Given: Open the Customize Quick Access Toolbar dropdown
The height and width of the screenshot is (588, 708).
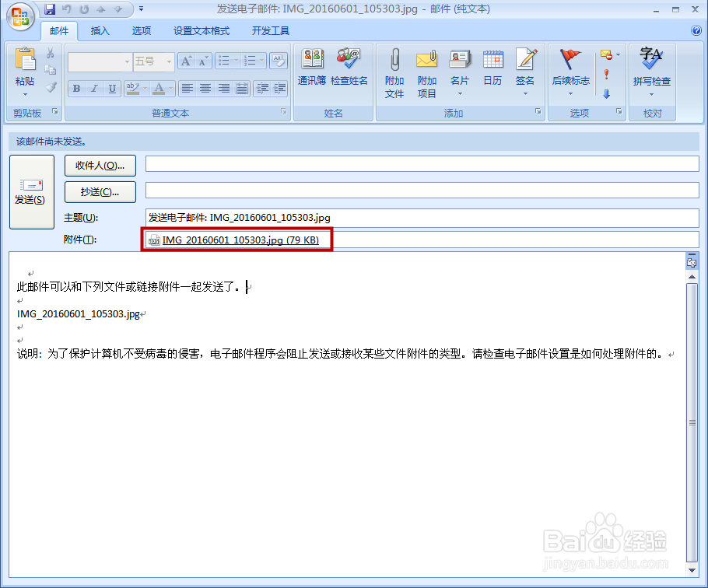Looking at the screenshot, I should tap(142, 9).
